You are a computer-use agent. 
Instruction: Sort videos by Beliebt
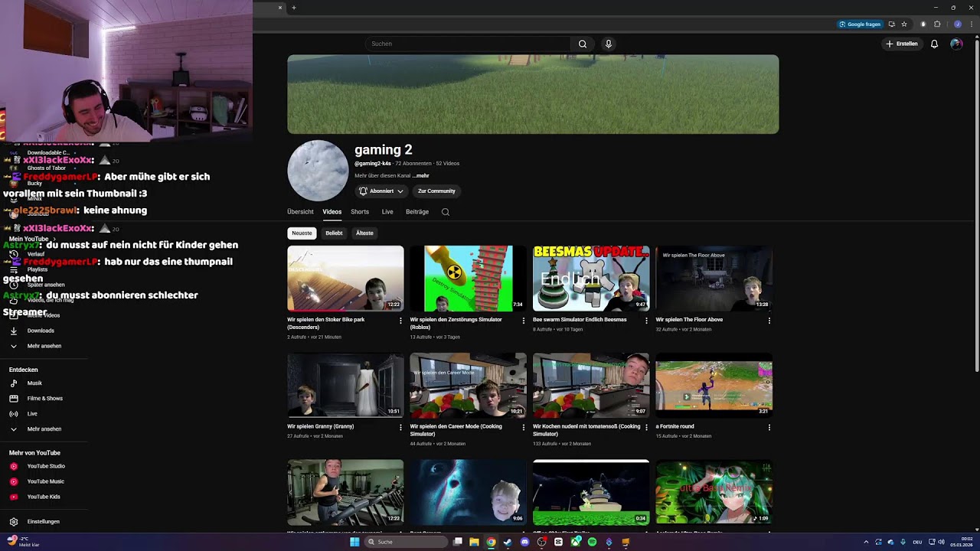pyautogui.click(x=334, y=233)
